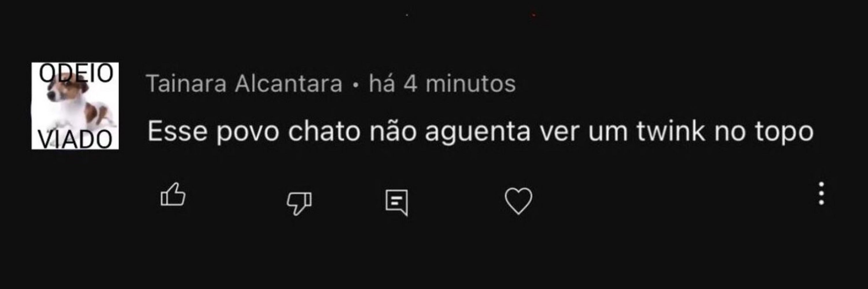
Task: Expand the reply thread using speech-bubble icon
Action: (x=397, y=203)
